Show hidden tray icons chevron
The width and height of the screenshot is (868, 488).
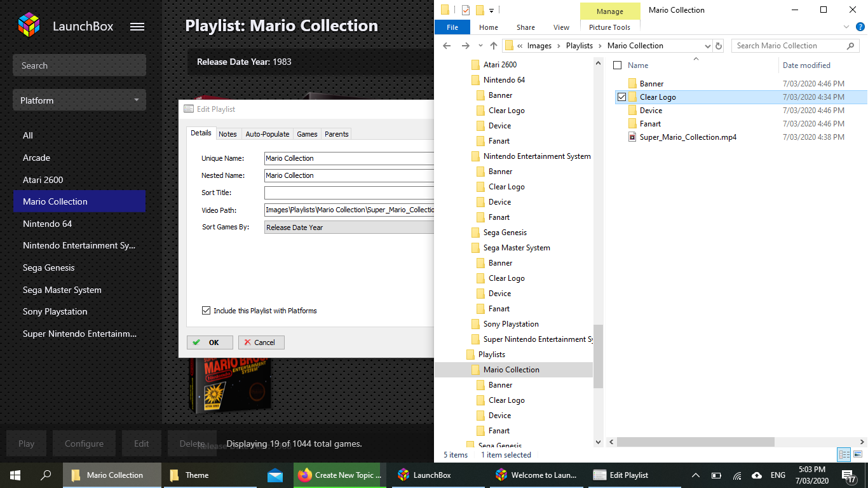click(696, 475)
